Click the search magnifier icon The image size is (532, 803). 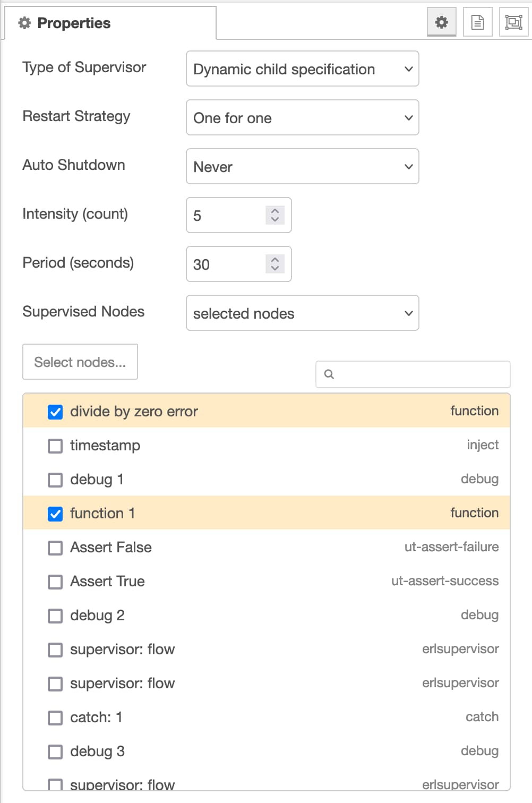[329, 374]
